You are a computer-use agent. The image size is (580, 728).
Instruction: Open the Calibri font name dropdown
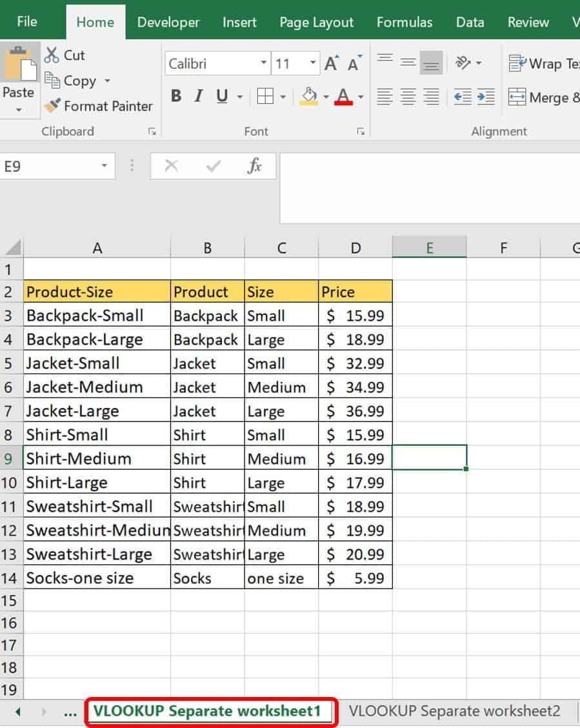click(x=263, y=63)
